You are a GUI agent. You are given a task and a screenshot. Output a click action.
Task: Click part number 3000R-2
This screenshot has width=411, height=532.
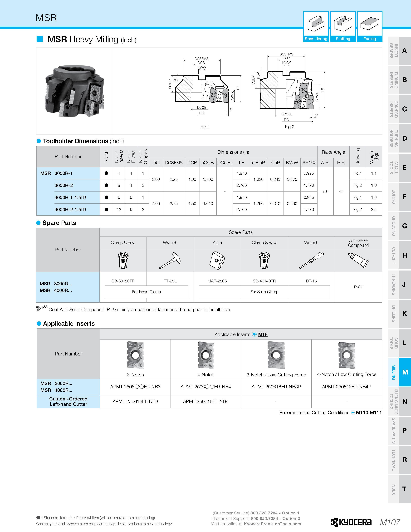click(x=64, y=185)
